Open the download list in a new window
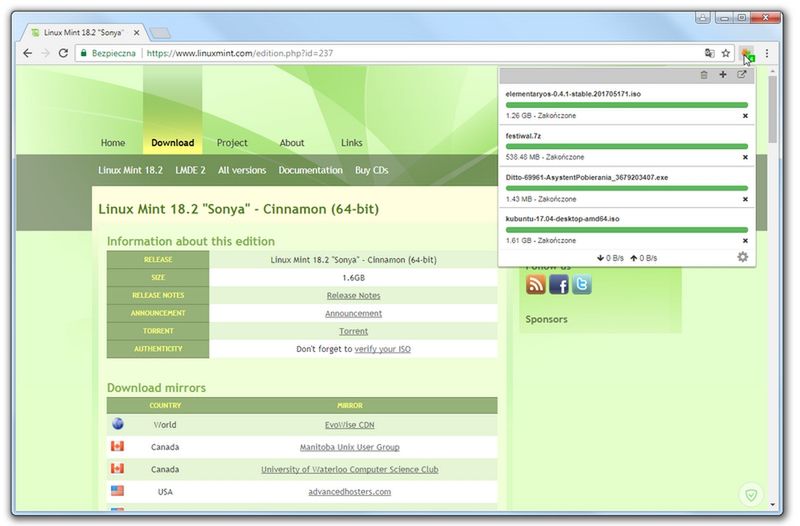Viewport: 800px width, 526px height. pos(742,74)
